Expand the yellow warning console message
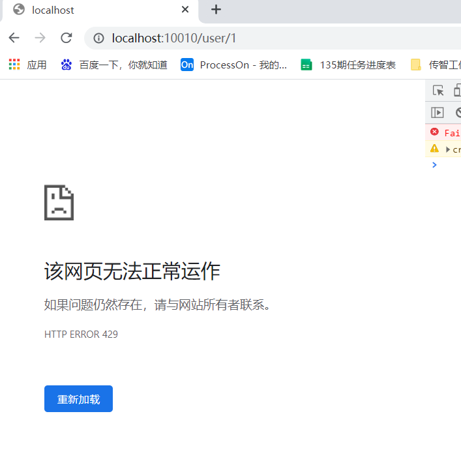Viewport: 461px width, 476px height. 448,149
